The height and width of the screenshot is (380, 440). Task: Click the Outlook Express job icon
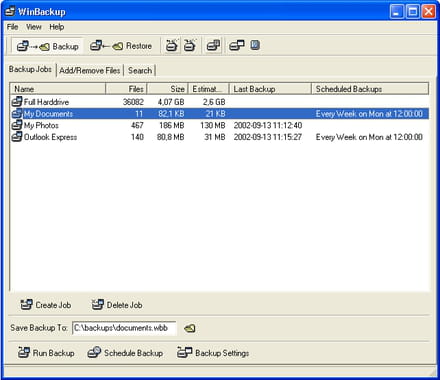click(x=17, y=137)
